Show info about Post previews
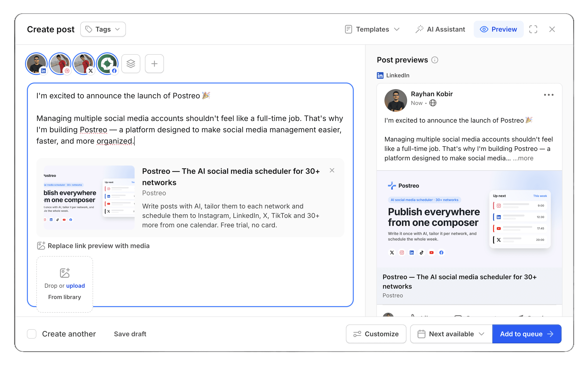 435,60
